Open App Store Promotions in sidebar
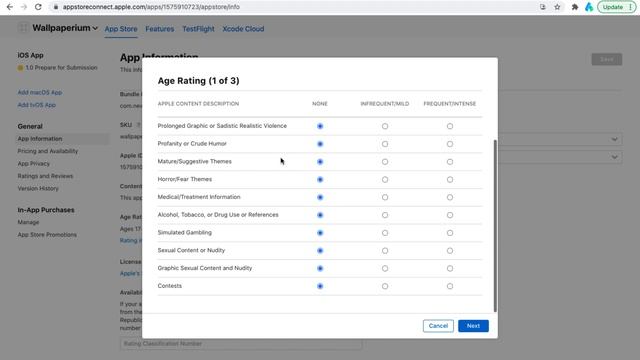Viewport: 640px width, 360px height. coord(47,235)
